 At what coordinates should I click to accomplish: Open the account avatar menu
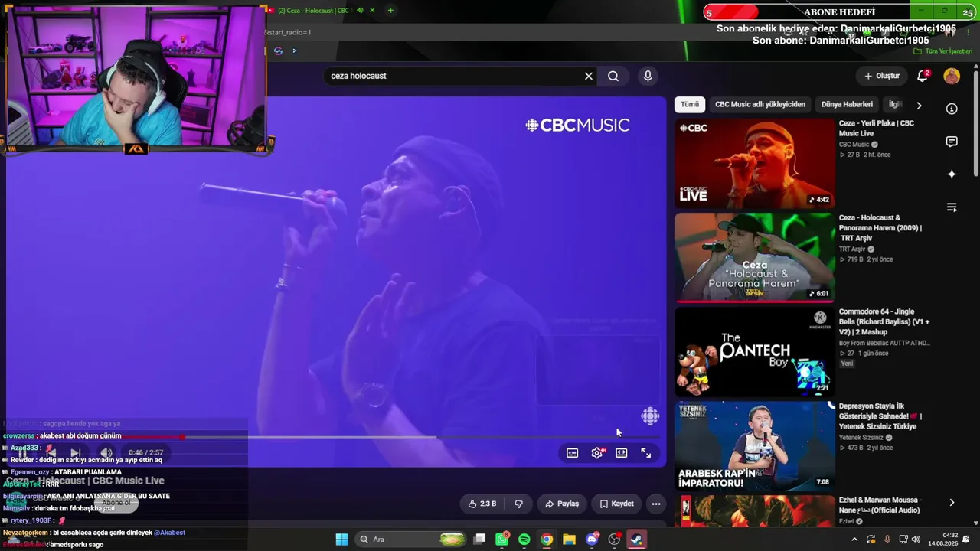[952, 76]
